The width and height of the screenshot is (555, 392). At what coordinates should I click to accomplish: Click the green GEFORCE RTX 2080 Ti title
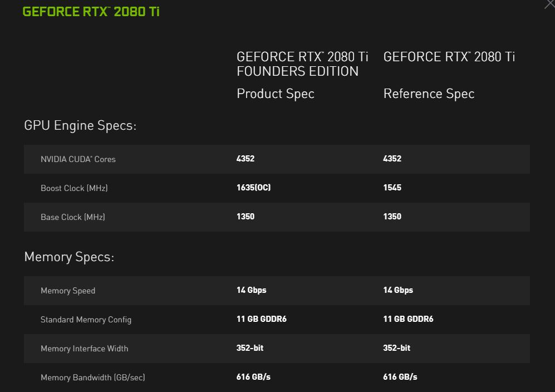91,11
